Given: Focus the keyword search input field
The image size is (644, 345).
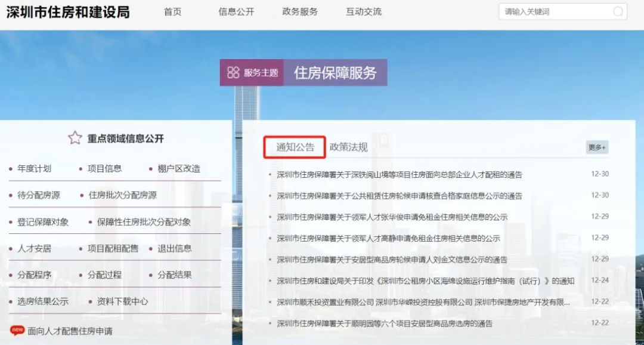Looking at the screenshot, I should coord(555,11).
